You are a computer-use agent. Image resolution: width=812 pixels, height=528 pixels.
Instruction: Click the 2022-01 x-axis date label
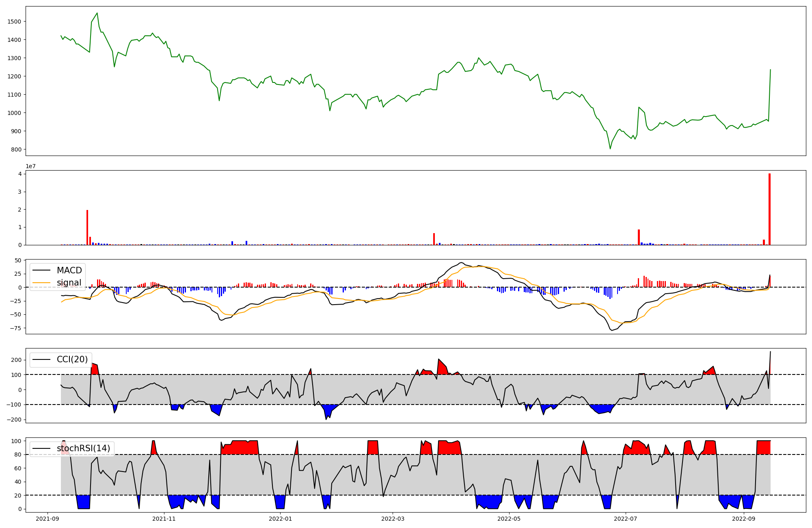pos(281,519)
